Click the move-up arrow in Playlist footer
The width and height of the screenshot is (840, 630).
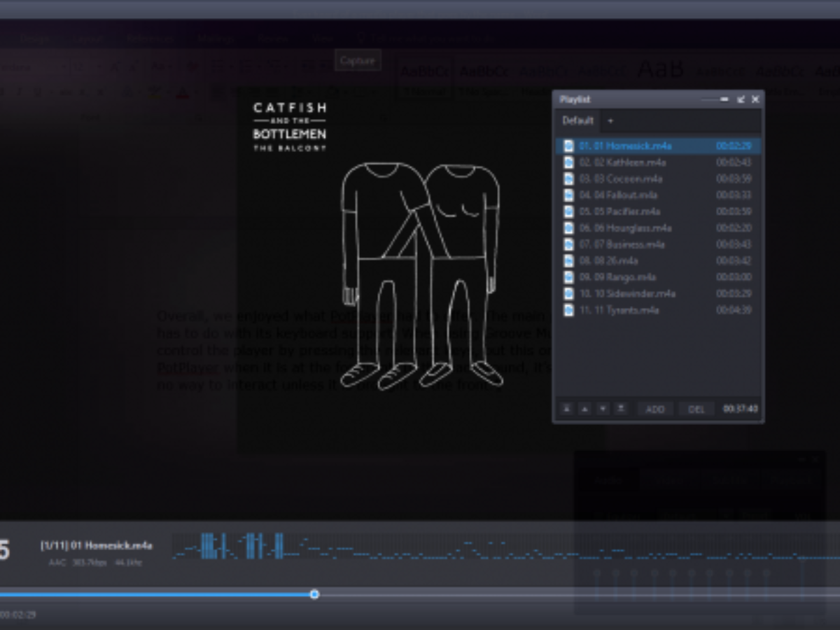(584, 409)
